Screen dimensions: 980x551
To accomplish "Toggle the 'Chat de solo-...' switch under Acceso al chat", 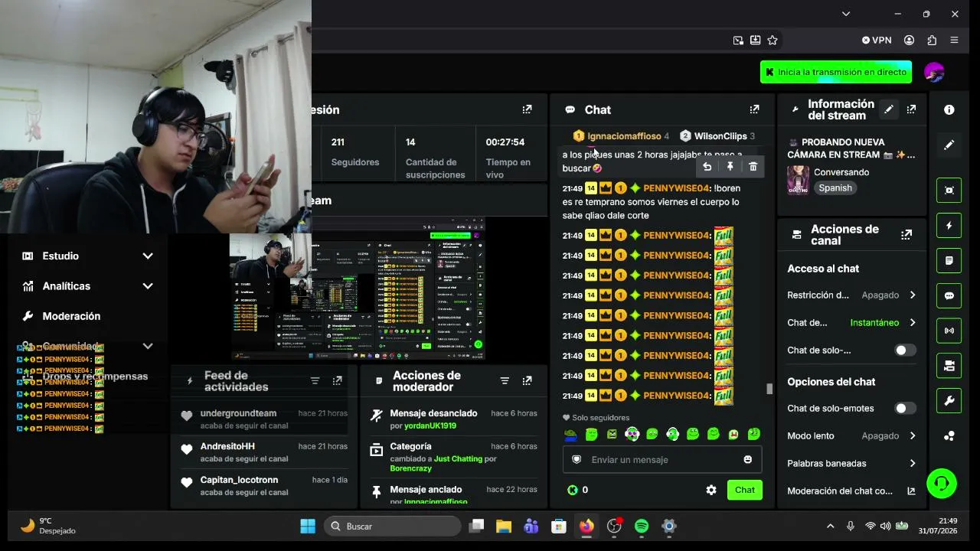I will 905,350.
